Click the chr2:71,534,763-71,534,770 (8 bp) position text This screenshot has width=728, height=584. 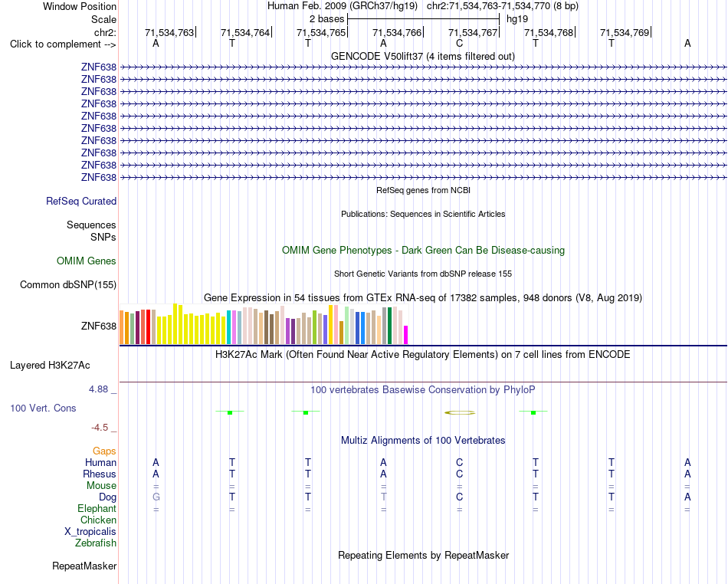503,6
